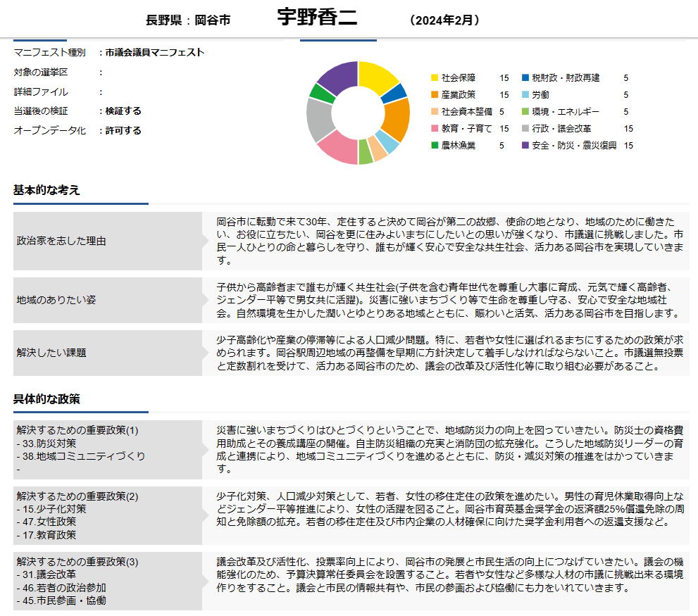Click the paragraph beginning 少子化対策、人口減少対策
The height and width of the screenshot is (616, 698).
point(449,509)
